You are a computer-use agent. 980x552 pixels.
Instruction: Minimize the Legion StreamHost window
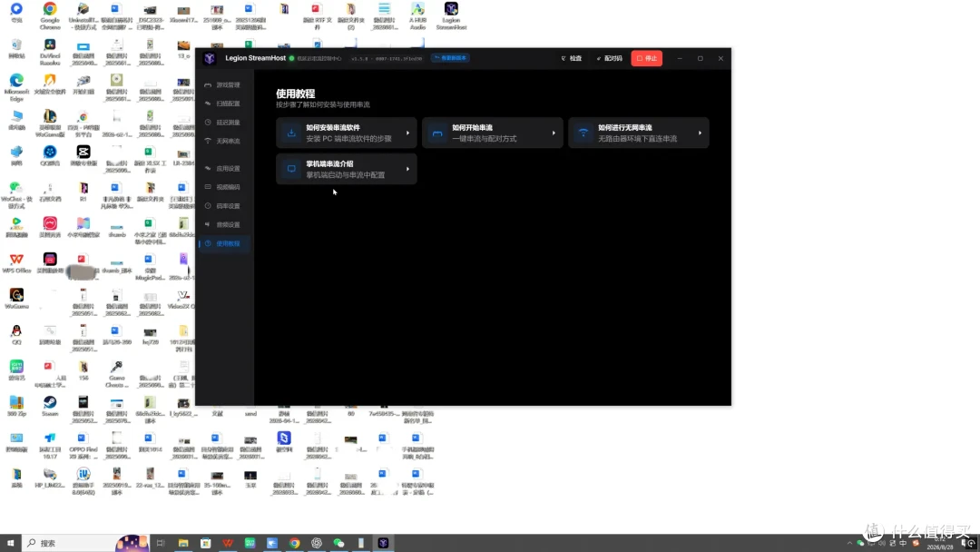680,58
